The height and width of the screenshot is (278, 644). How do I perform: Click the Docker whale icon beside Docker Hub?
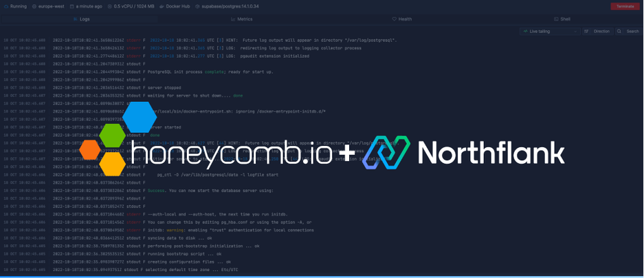click(x=162, y=7)
